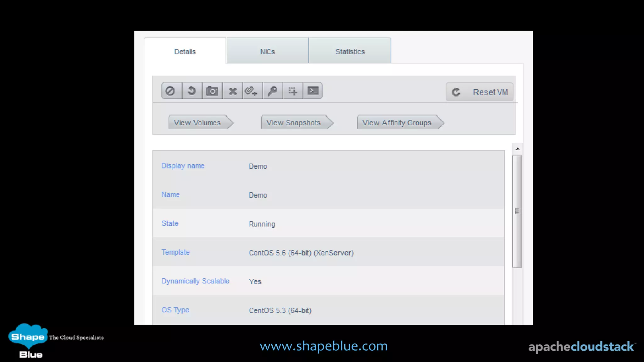This screenshot has height=362, width=644.
Task: Click the State label
Action: pos(170,223)
